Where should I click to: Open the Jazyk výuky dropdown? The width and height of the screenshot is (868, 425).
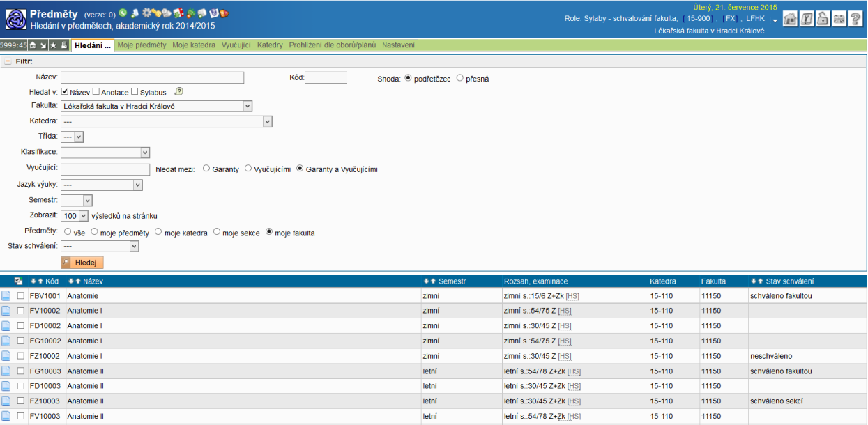point(102,185)
